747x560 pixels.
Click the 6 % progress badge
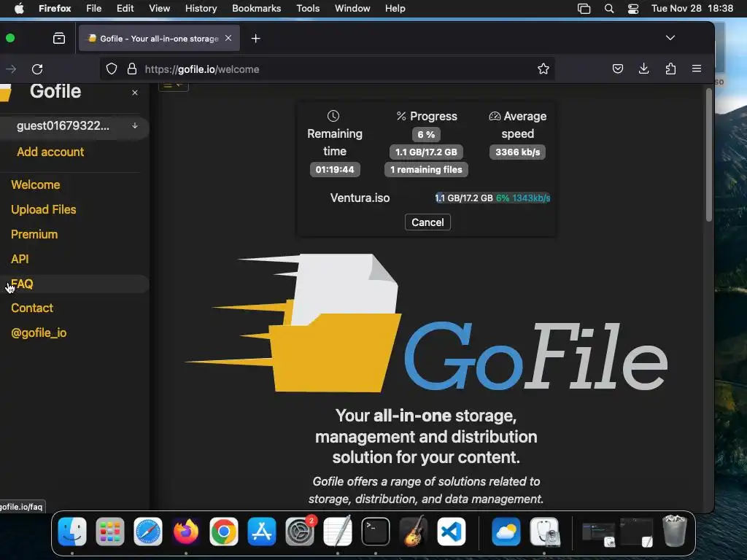click(x=426, y=135)
